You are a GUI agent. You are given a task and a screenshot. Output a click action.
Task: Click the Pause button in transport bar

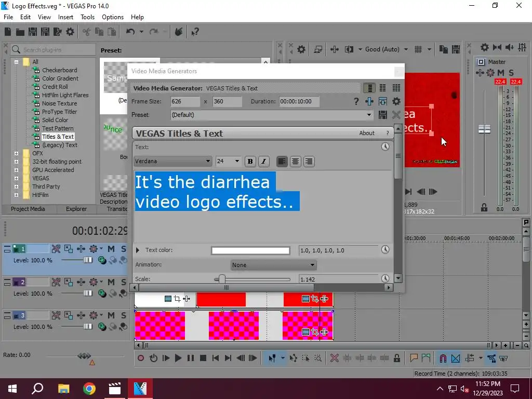click(x=190, y=358)
